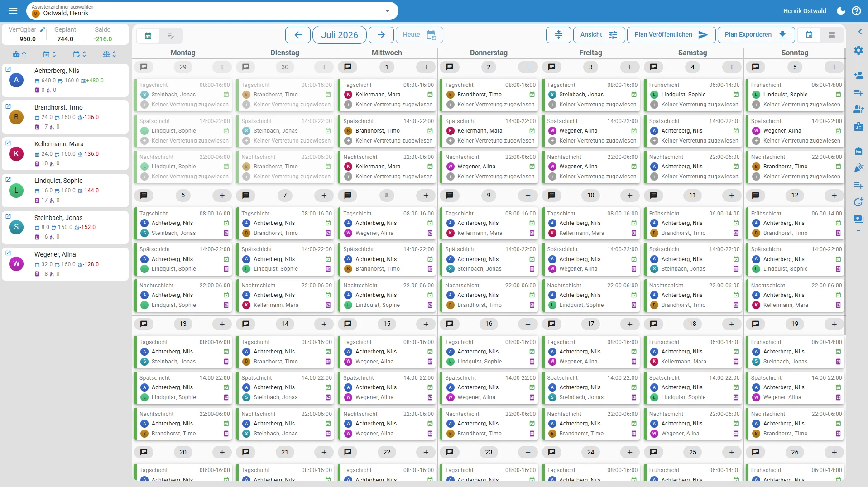The image size is (868, 487).
Task: Go to next month arrow
Action: pyautogui.click(x=381, y=35)
